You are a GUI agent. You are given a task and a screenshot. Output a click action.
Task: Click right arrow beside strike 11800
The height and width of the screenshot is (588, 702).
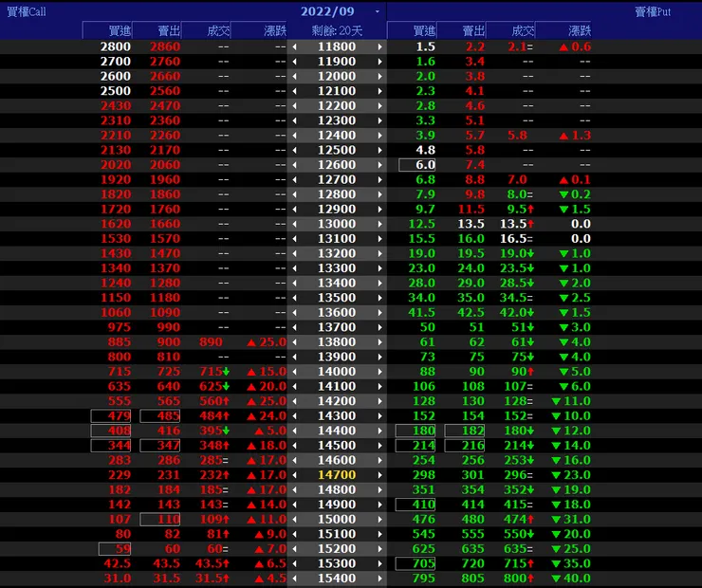[380, 46]
